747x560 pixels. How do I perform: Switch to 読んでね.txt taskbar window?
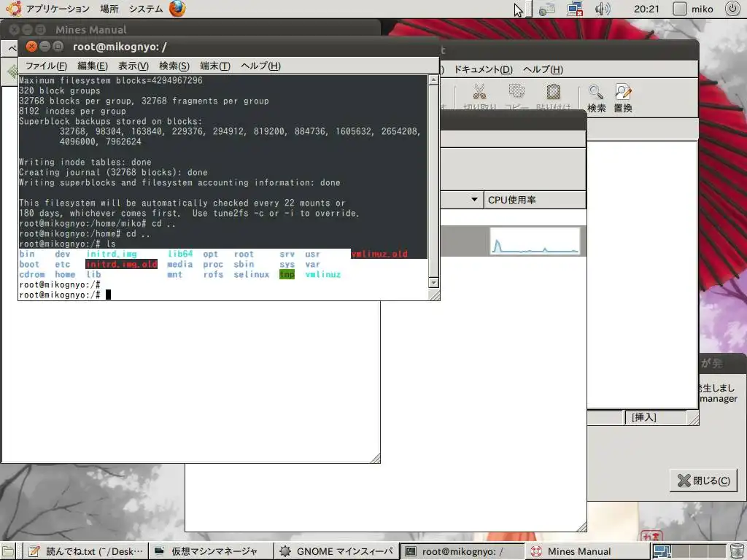pos(86,551)
